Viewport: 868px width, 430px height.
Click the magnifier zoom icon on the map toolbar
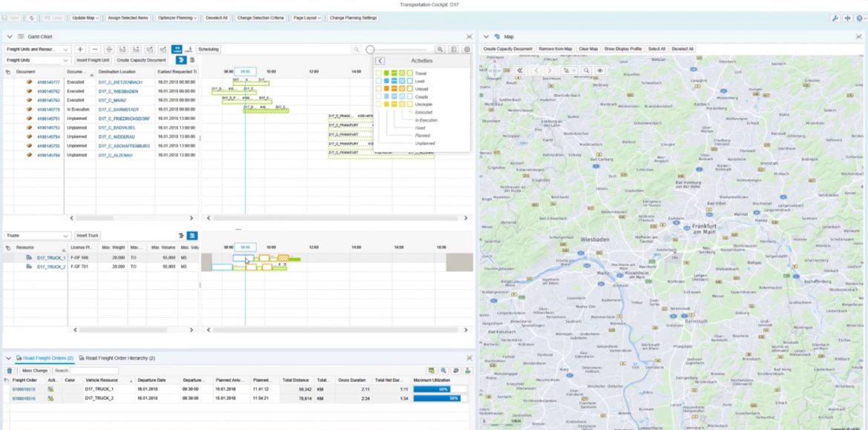(586, 70)
